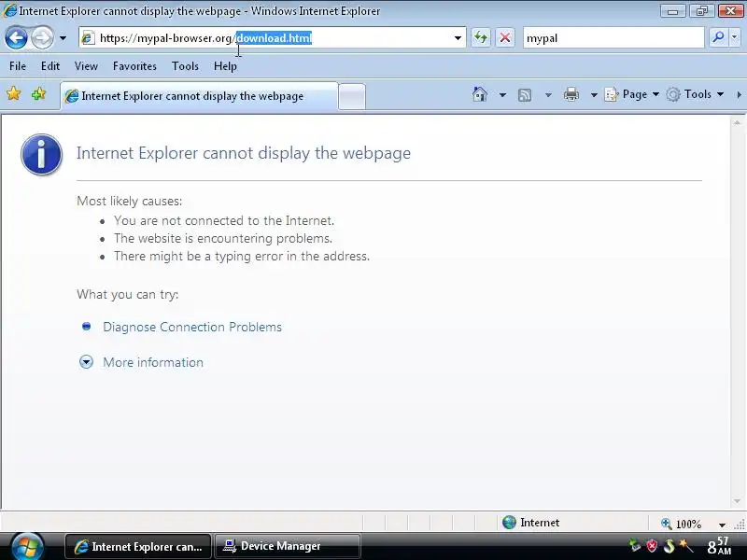Click the address bar URL field
This screenshot has height=560, width=747.
(x=272, y=38)
